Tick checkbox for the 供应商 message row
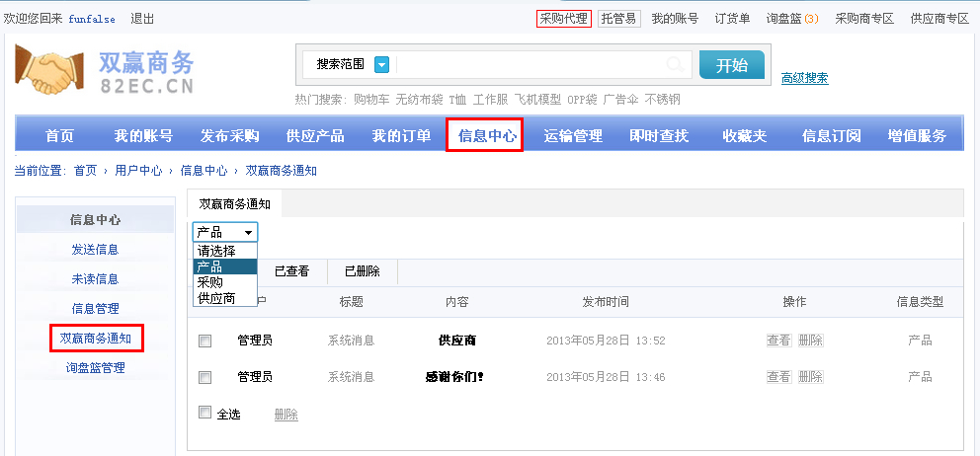The width and height of the screenshot is (980, 456). pos(205,341)
